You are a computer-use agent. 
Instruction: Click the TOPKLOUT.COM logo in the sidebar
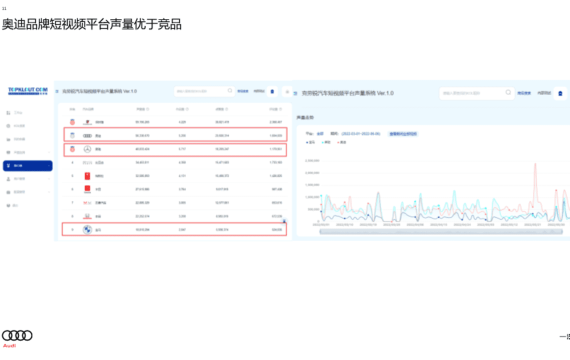[28, 91]
